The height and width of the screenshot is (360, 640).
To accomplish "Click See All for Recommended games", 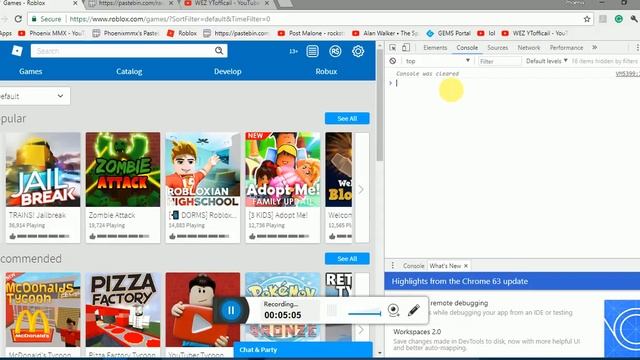I will tap(347, 259).
